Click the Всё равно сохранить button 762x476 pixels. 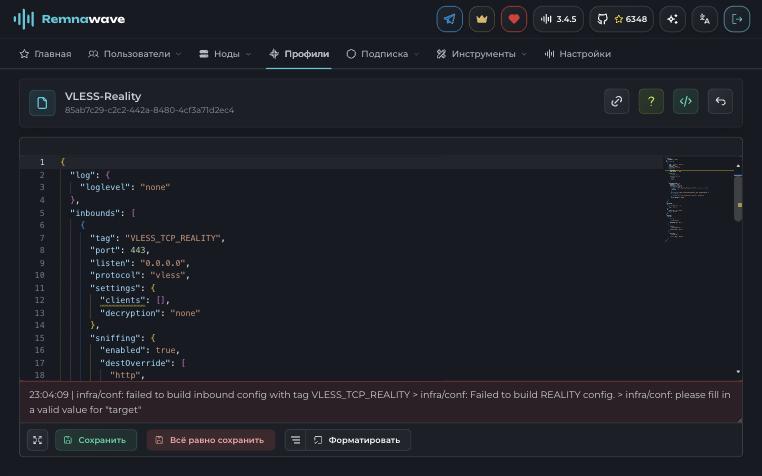click(x=210, y=440)
